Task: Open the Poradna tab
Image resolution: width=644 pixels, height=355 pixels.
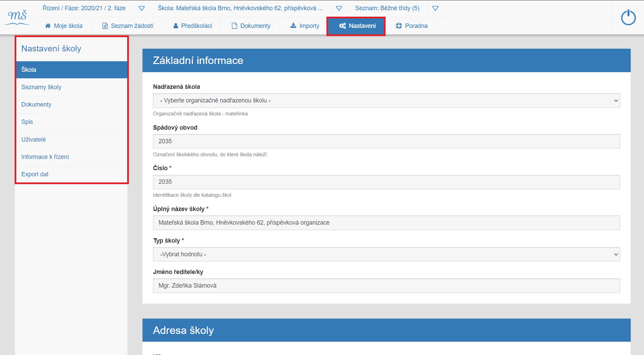Action: pos(411,26)
